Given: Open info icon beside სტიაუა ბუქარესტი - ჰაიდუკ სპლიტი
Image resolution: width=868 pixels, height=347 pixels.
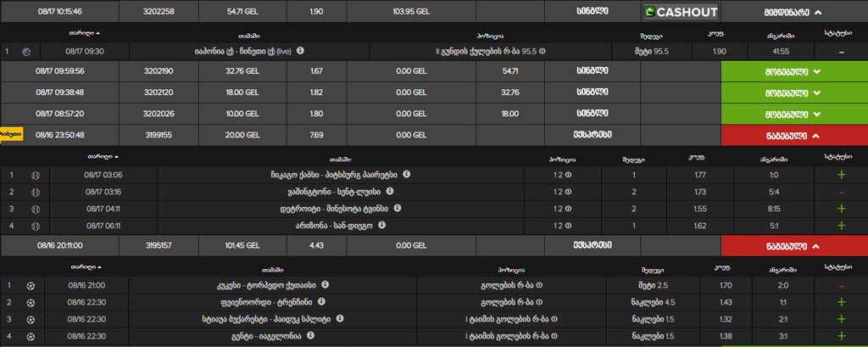Looking at the screenshot, I should (x=341, y=319).
